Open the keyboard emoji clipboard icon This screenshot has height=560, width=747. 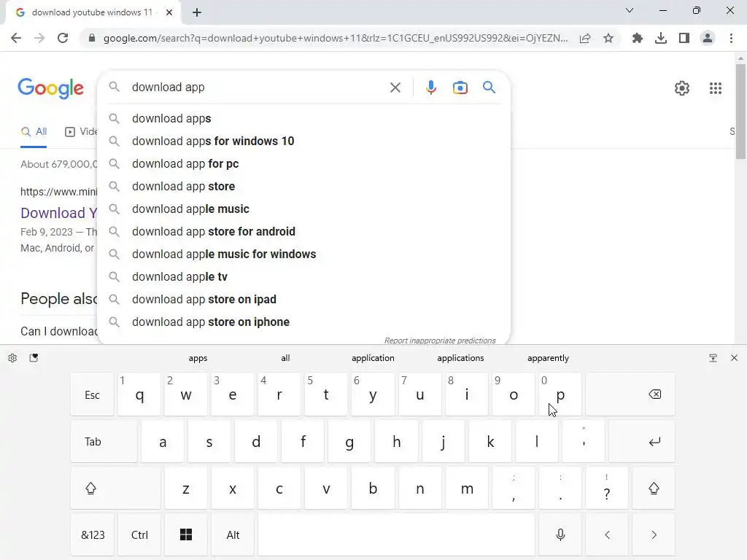point(34,358)
